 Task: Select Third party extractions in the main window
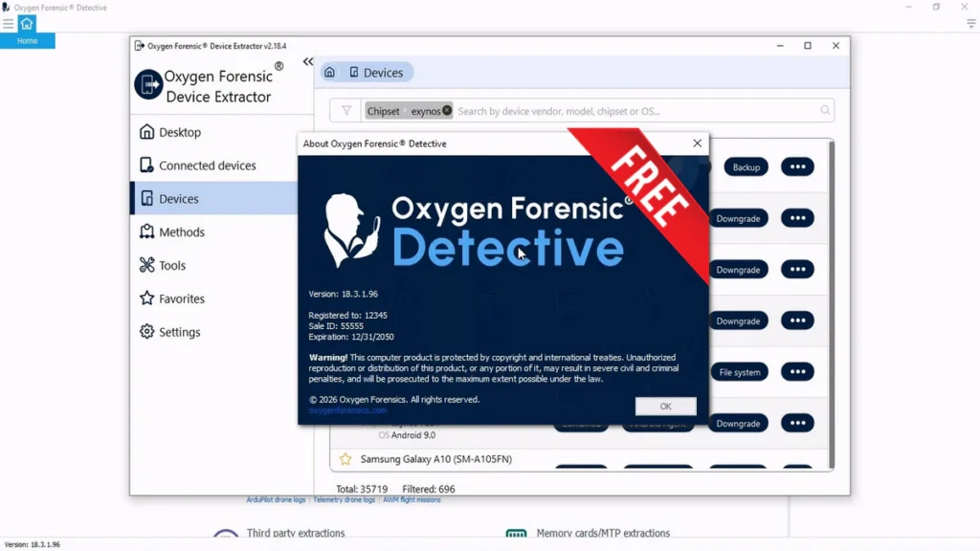pyautogui.click(x=296, y=533)
